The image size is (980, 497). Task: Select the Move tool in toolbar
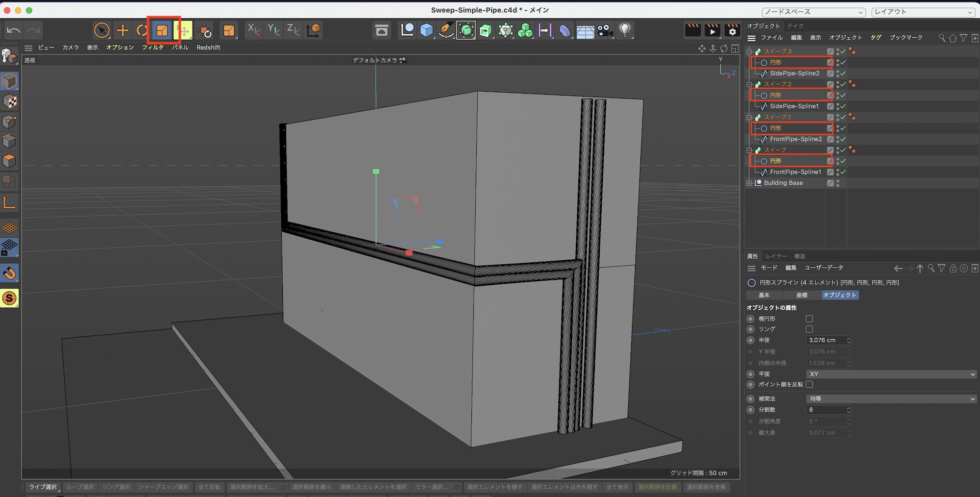[x=122, y=30]
